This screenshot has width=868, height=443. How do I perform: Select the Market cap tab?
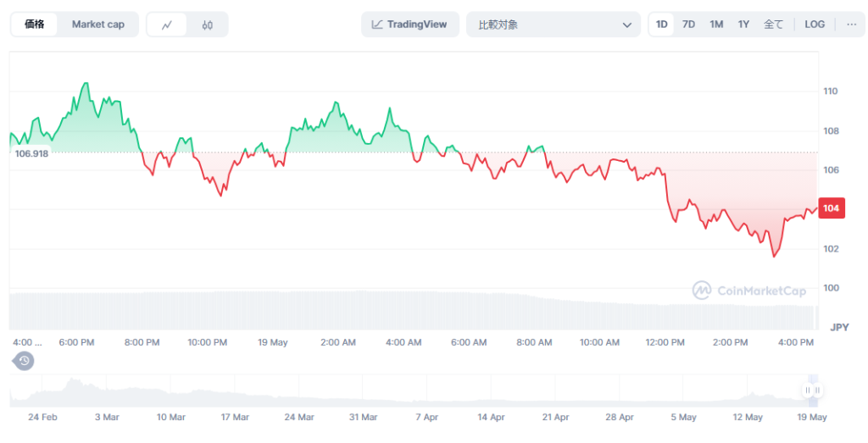point(97,25)
